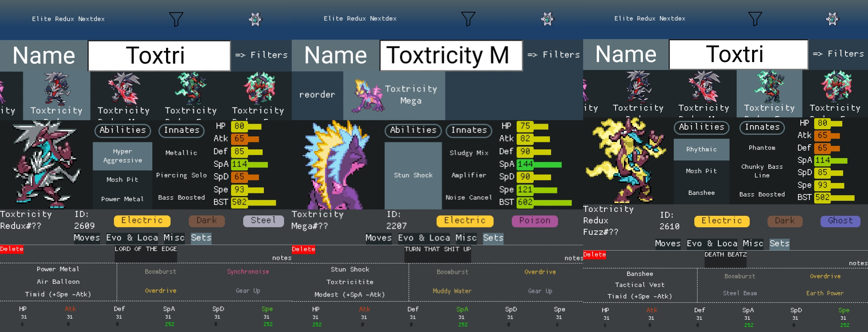
Task: Open the settings gear in the left panel
Action: coord(256,19)
